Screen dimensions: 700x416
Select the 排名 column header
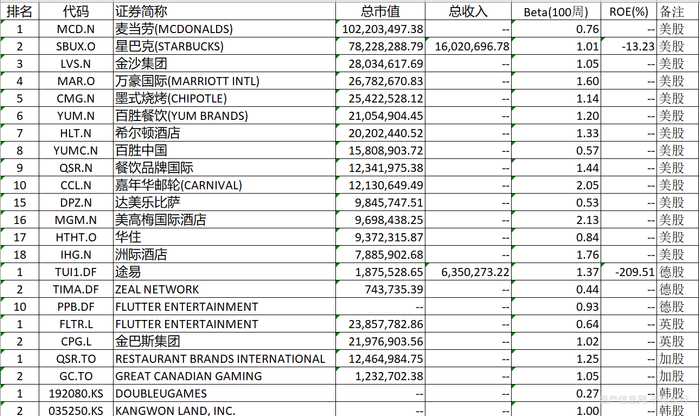pyautogui.click(x=20, y=12)
